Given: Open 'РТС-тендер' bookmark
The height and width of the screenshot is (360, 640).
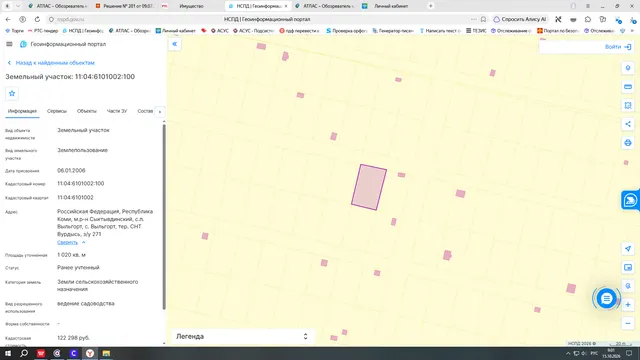Looking at the screenshot, I should (43, 31).
